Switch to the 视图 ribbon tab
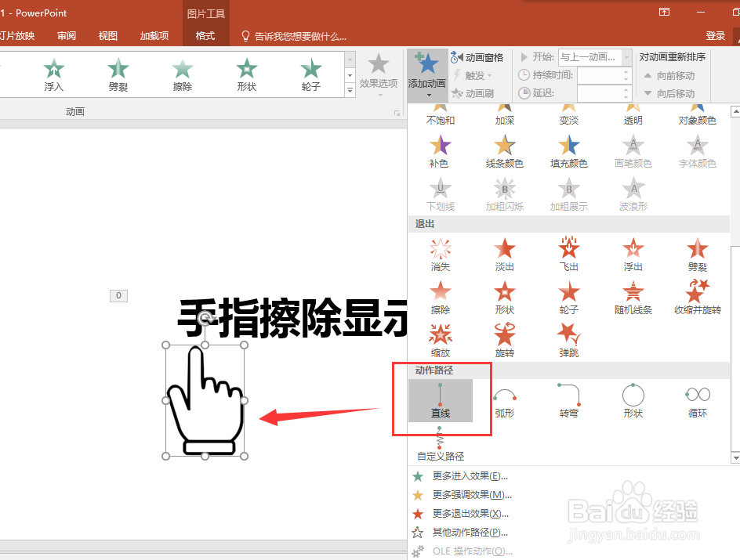Screen dimensions: 740x560 tap(107, 36)
